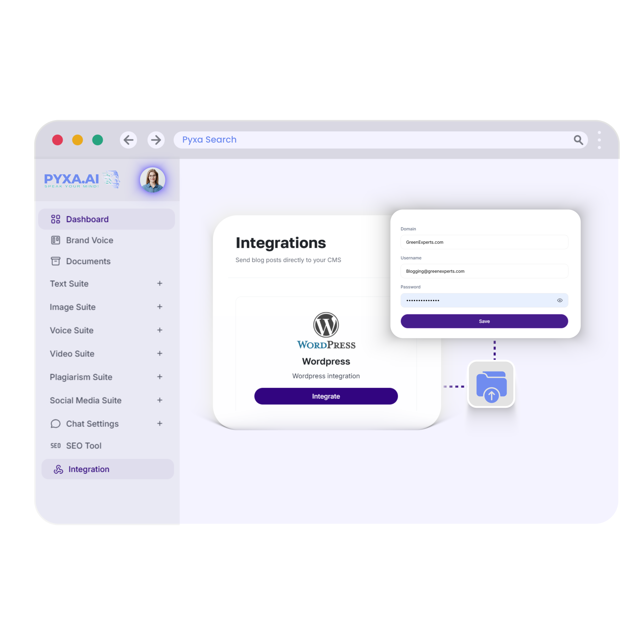This screenshot has height=644, width=644.
Task: Click the Integrate button
Action: pyautogui.click(x=326, y=396)
